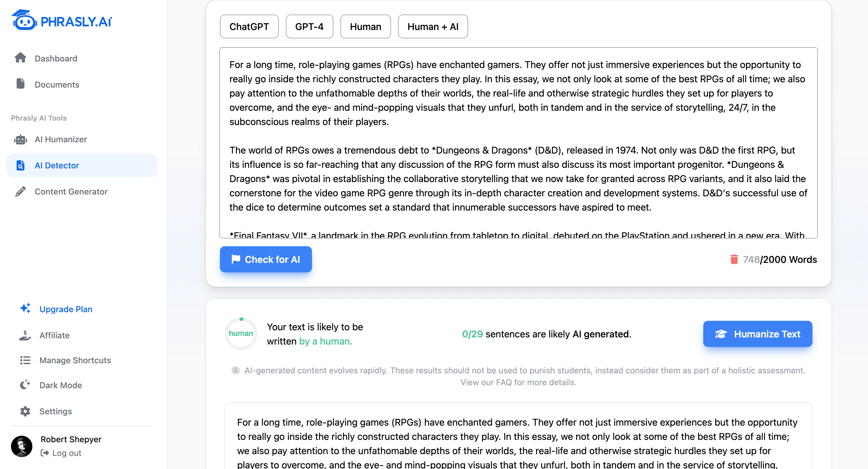The image size is (868, 469).
Task: Open Dashboard via the home icon
Action: 20,58
